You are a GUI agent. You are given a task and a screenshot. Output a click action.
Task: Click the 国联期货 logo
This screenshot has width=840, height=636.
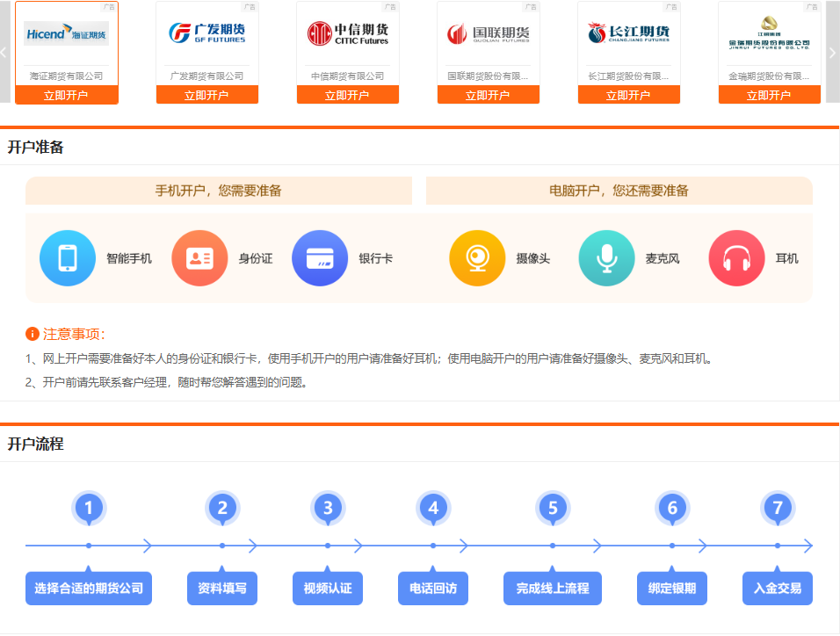488,33
